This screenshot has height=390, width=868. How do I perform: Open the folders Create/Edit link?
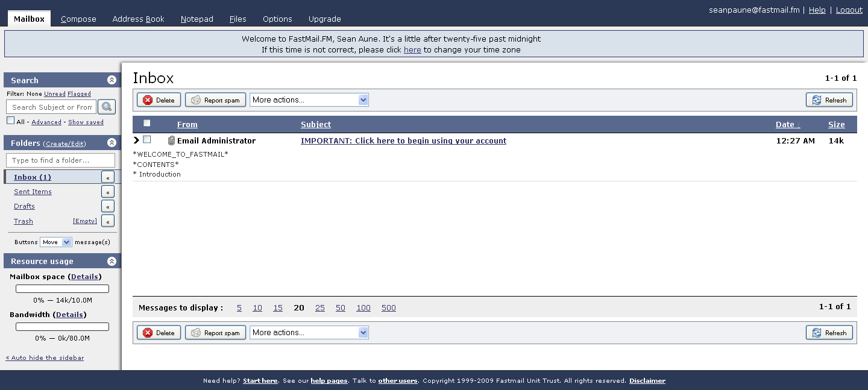[x=65, y=143]
